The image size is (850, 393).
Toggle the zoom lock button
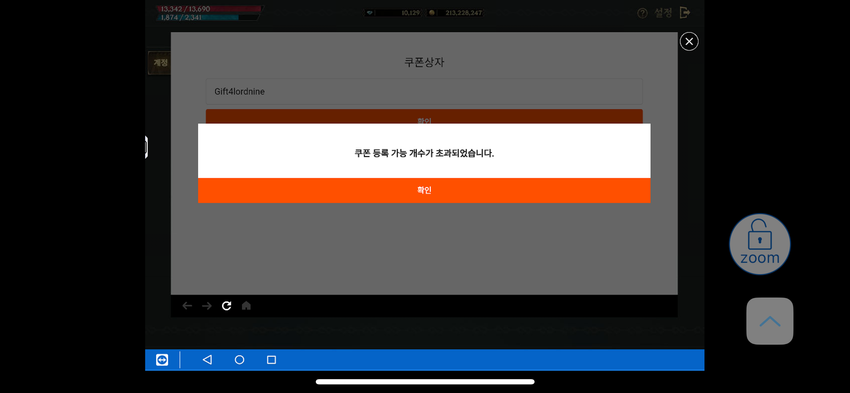click(759, 243)
